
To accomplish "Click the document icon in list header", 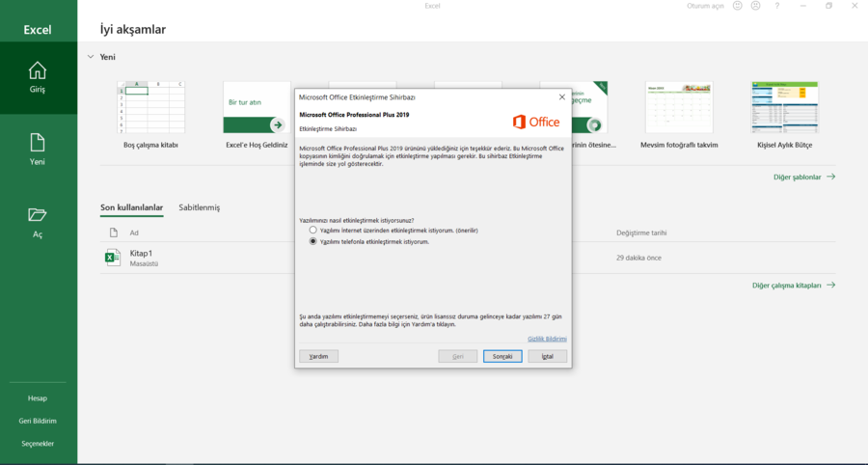I will (114, 232).
